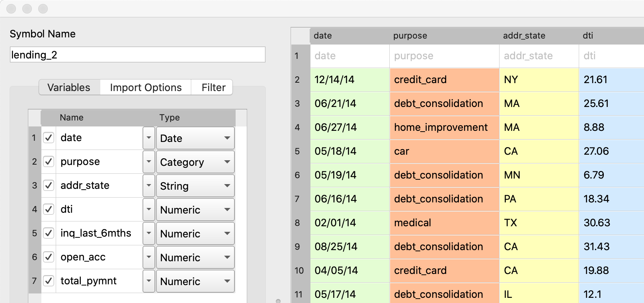
Task: Click the MN state cell
Action: click(x=539, y=175)
